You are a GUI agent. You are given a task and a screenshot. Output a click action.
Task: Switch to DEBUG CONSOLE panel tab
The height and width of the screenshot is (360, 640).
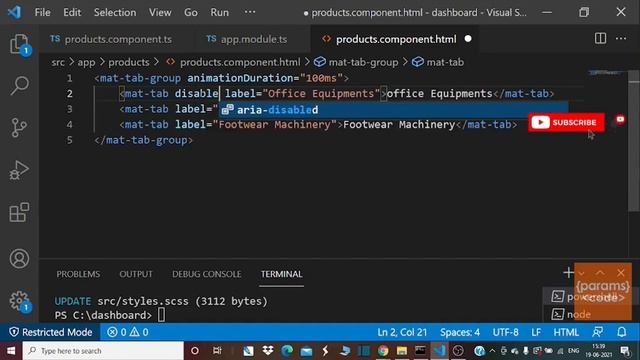point(207,274)
